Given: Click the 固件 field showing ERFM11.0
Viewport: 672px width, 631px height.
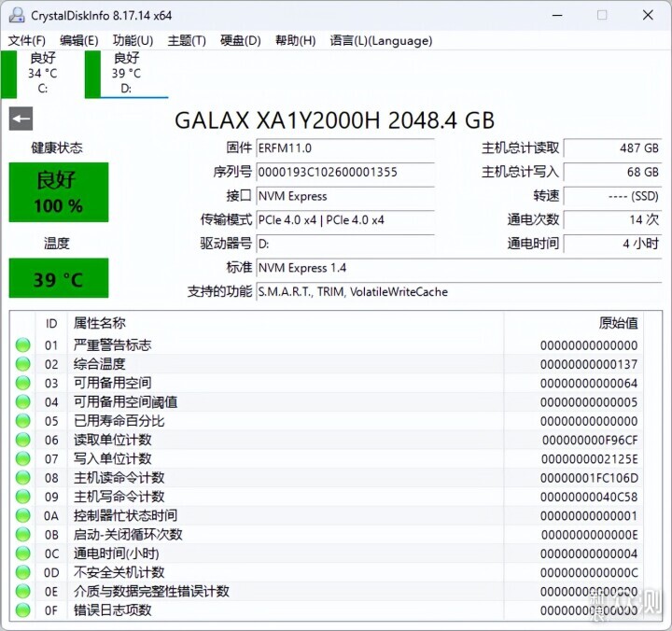Looking at the screenshot, I should click(345, 148).
